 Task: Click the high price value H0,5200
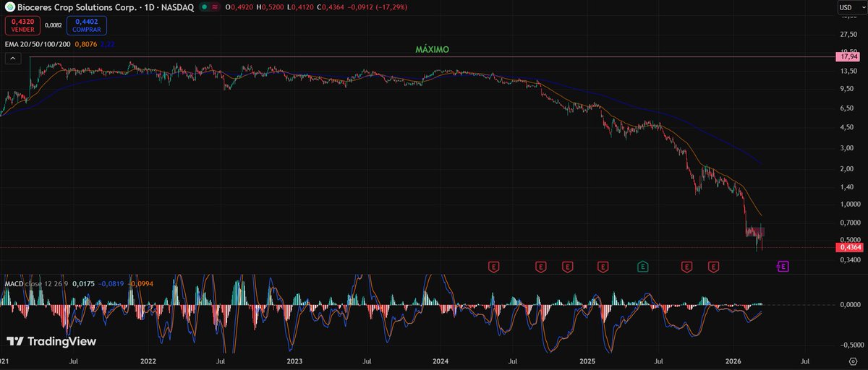(x=271, y=7)
